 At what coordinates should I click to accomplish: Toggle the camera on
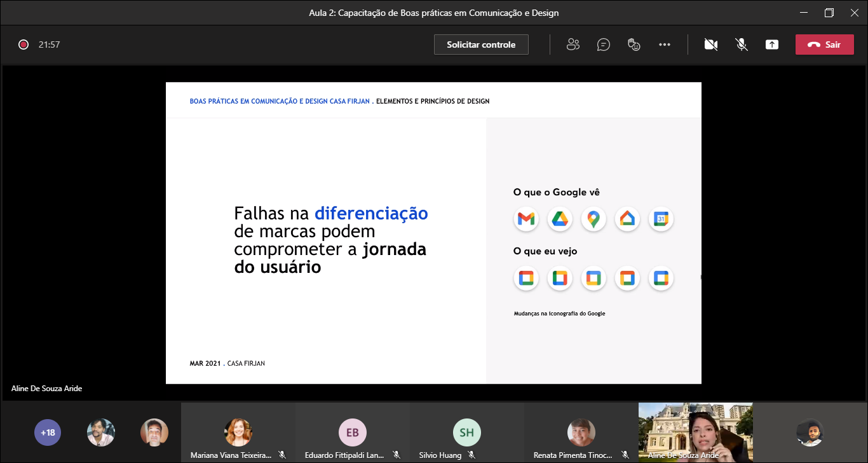[711, 45]
